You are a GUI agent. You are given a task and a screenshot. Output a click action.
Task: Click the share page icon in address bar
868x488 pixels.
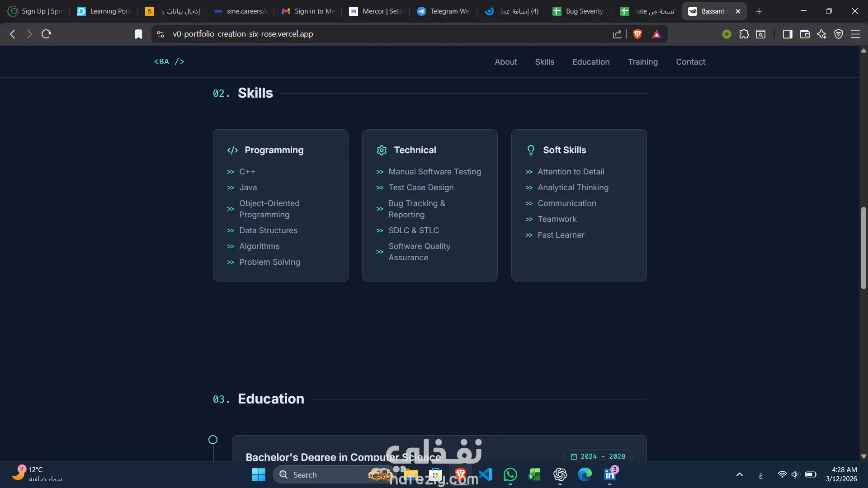617,34
